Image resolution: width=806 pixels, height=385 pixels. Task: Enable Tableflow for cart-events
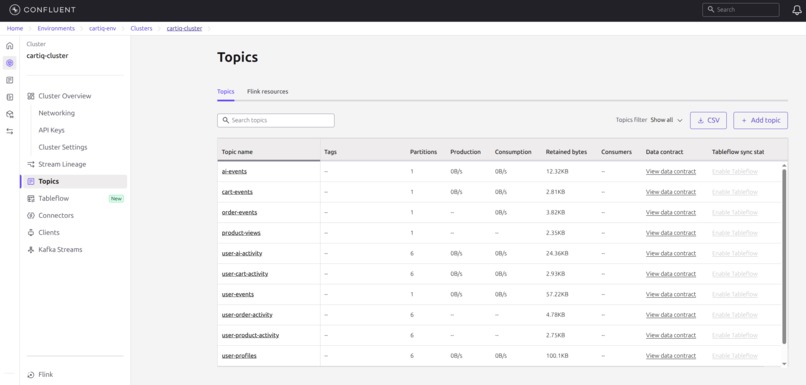[735, 192]
